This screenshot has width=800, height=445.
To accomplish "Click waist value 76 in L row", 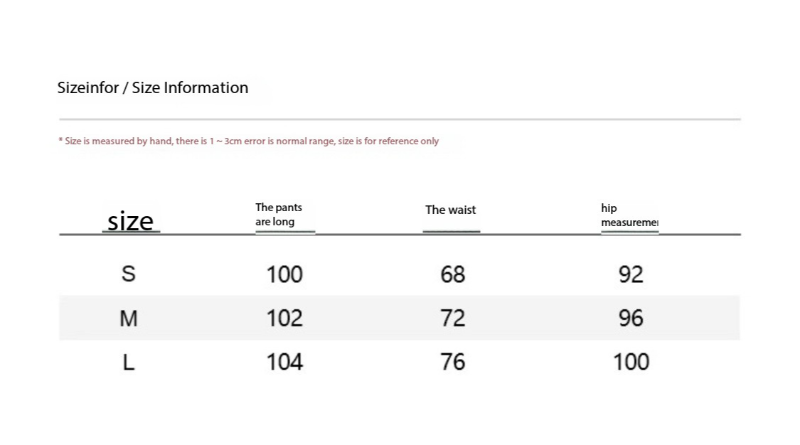I will coord(453,362).
